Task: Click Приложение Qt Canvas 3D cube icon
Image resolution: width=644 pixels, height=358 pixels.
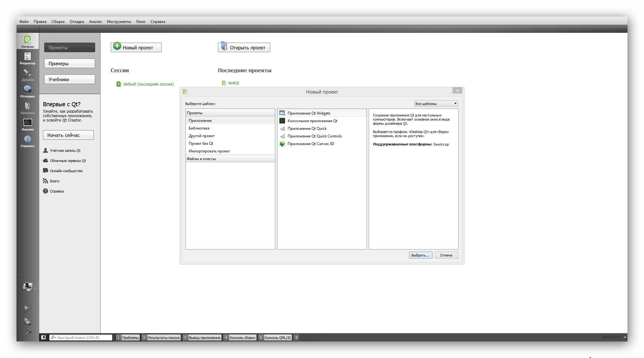Action: [x=282, y=144]
